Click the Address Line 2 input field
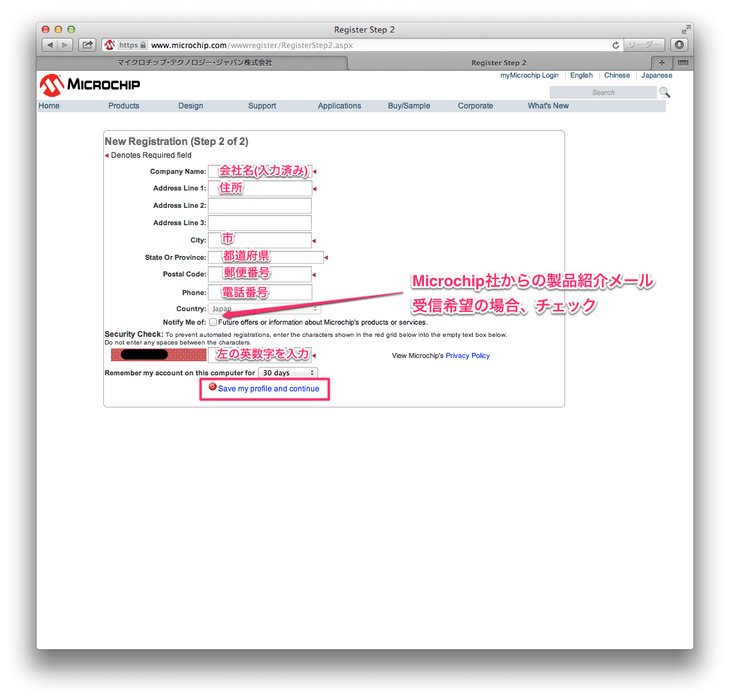The height and width of the screenshot is (700, 730). (259, 205)
